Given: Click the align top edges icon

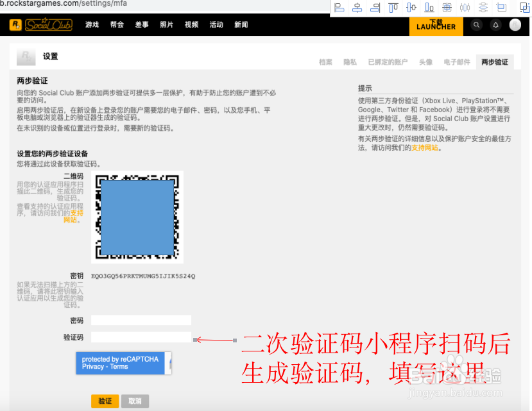Looking at the screenshot, I should [393, 8].
